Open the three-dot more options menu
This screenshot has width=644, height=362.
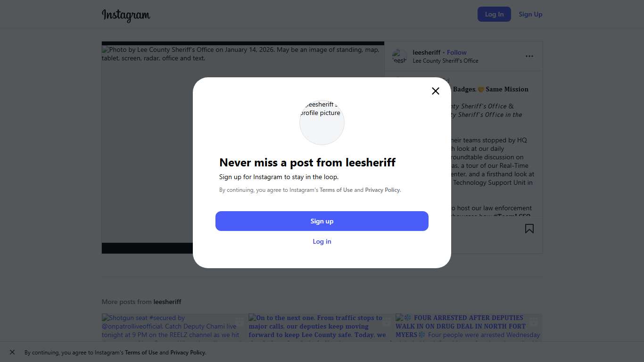pyautogui.click(x=529, y=56)
